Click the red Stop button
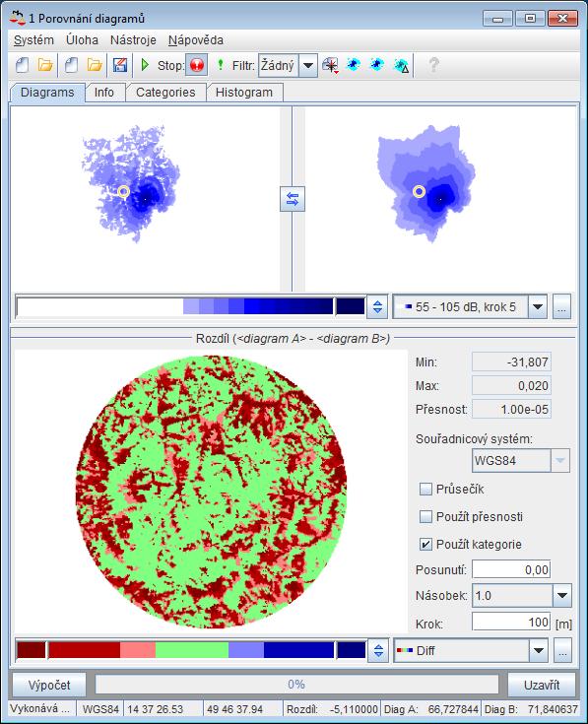The image size is (588, 724). [x=197, y=65]
